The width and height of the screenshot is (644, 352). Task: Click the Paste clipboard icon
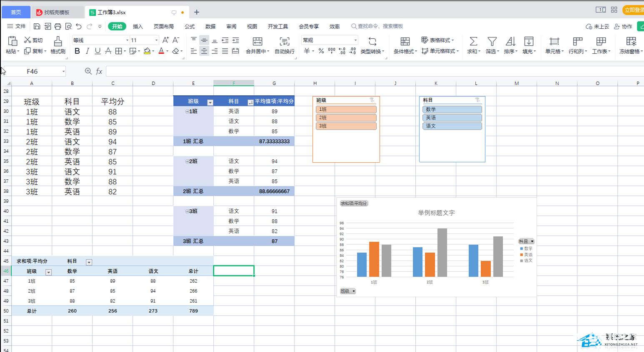pyautogui.click(x=12, y=41)
